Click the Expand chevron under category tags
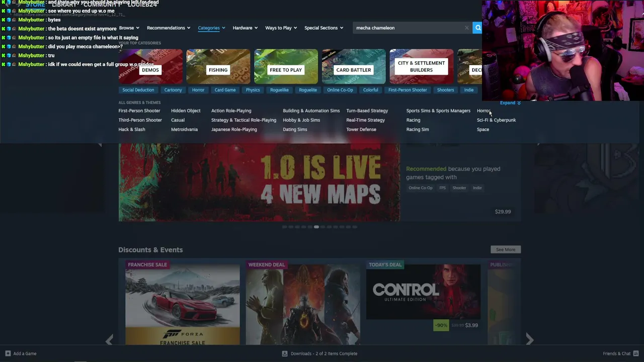 [519, 103]
